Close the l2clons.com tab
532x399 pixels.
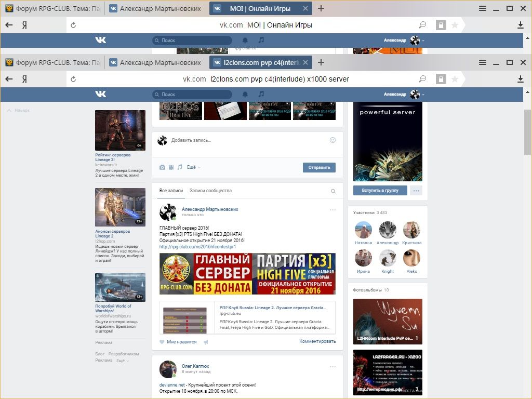[305, 62]
